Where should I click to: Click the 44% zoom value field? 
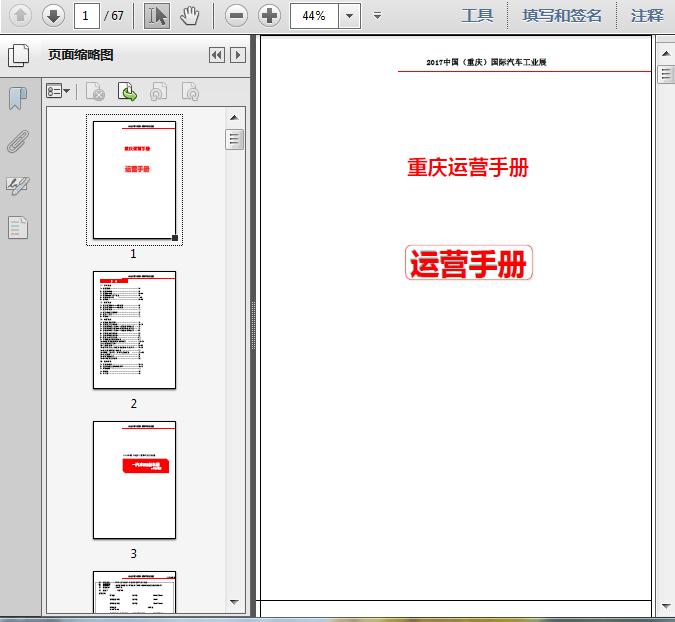[314, 16]
